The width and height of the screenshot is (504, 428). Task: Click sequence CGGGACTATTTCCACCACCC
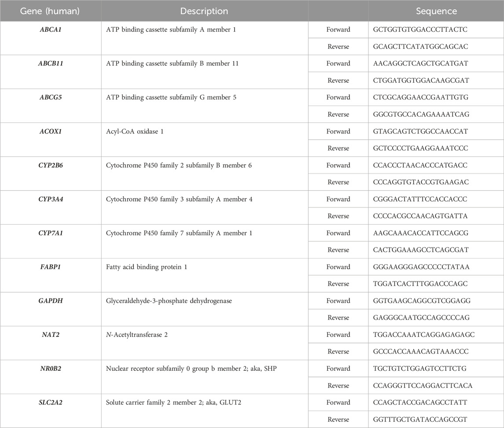[x=420, y=199]
